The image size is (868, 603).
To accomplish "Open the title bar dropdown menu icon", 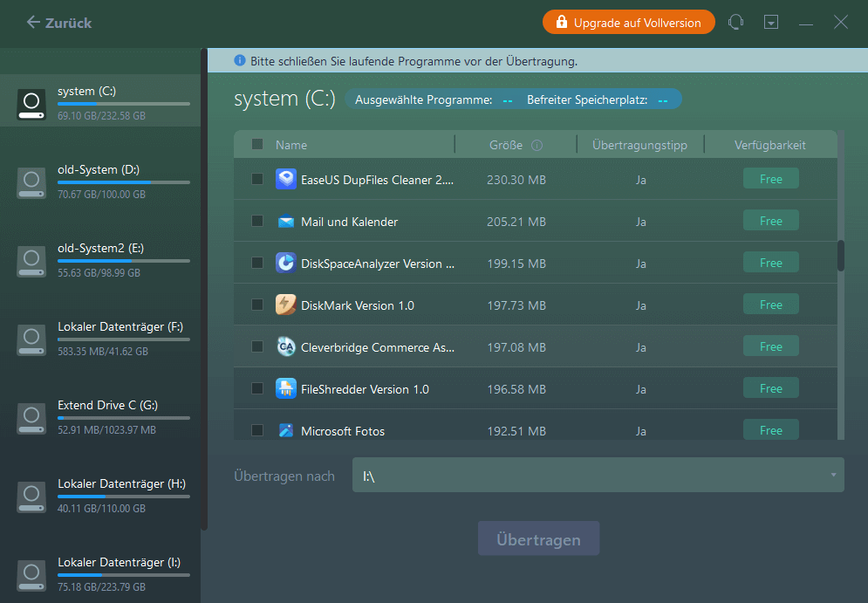I will point(771,22).
